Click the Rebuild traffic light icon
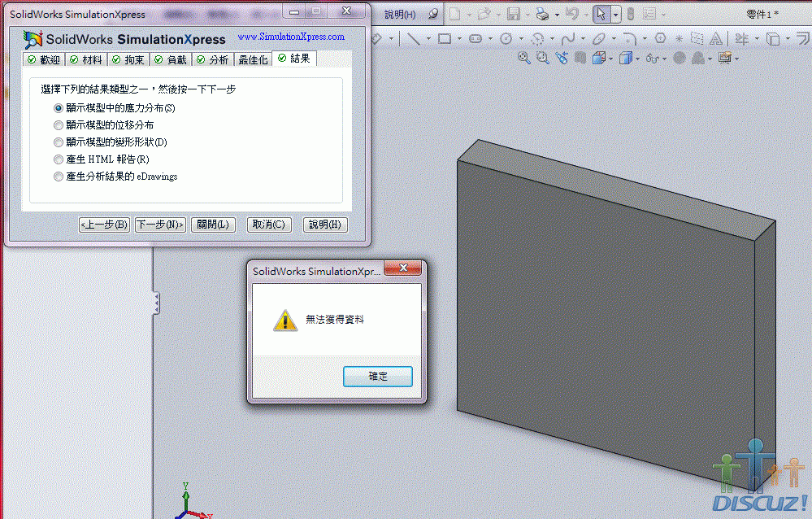Screen dimensions: 812x519 click(x=630, y=14)
